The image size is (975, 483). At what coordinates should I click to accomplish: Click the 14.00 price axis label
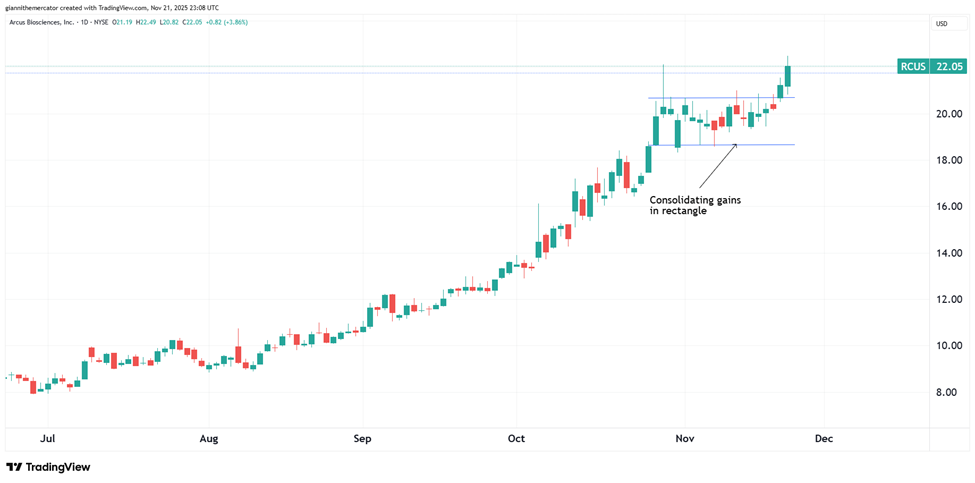tap(947, 253)
